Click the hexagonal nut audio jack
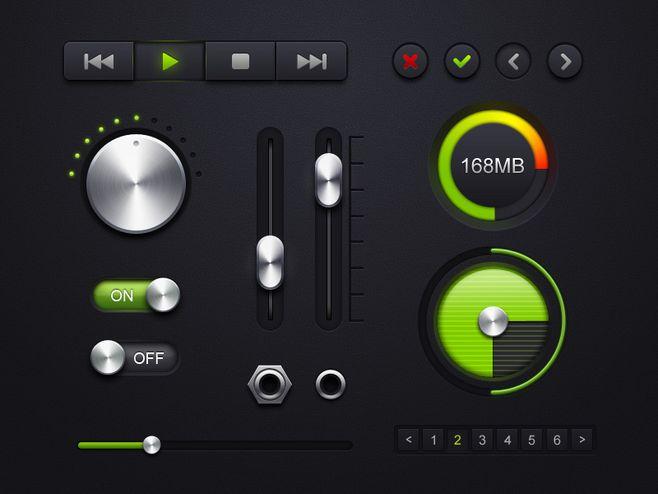This screenshot has height=494, width=658. (269, 384)
